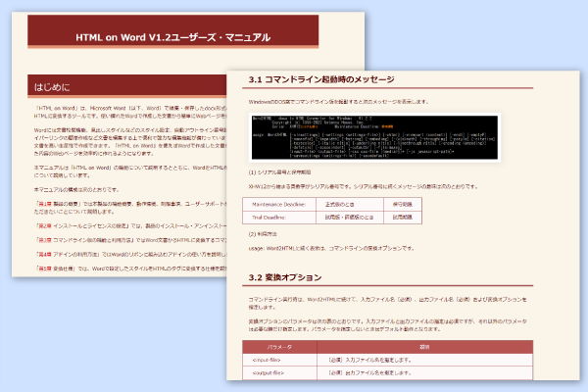Click the 3.1 コマンドライン起動時のメッセージ heading
The width and height of the screenshot is (588, 392).
coord(323,79)
